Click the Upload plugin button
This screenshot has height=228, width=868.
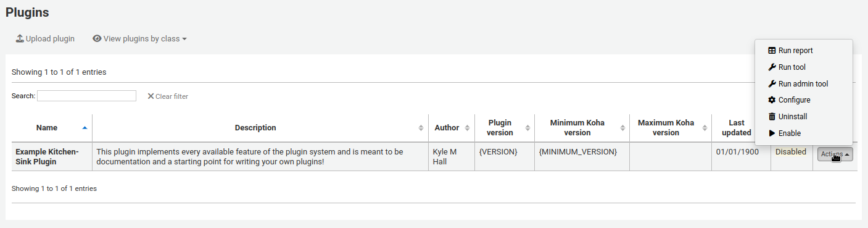coord(45,38)
